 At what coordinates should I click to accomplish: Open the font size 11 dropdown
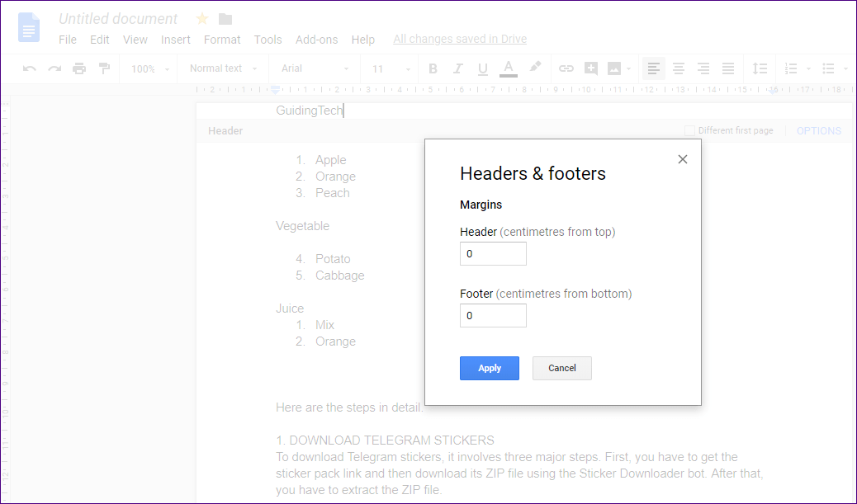tap(391, 69)
